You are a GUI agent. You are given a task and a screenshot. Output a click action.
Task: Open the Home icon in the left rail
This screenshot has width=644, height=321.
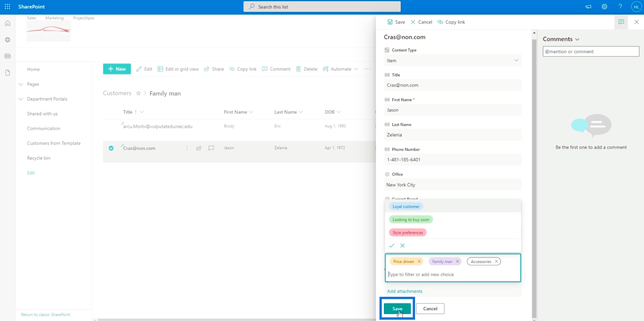click(7, 23)
